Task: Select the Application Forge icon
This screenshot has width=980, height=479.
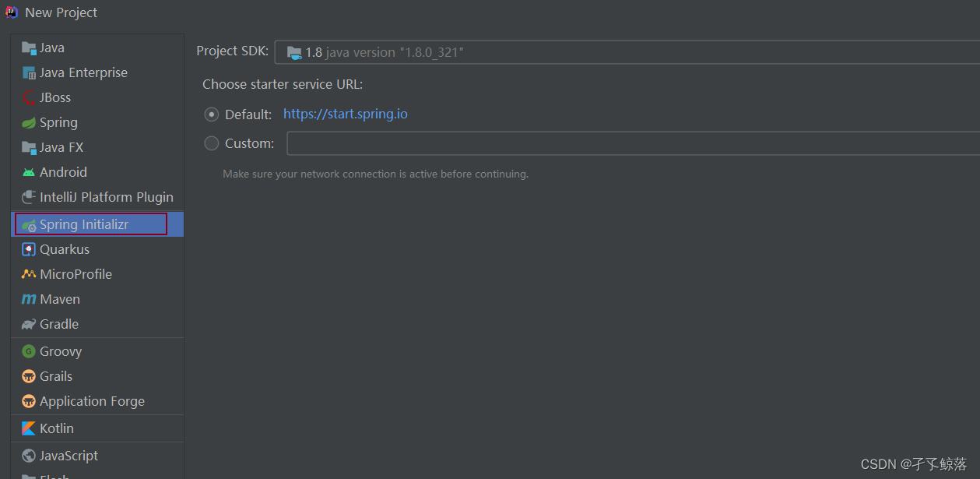Action: 29,401
